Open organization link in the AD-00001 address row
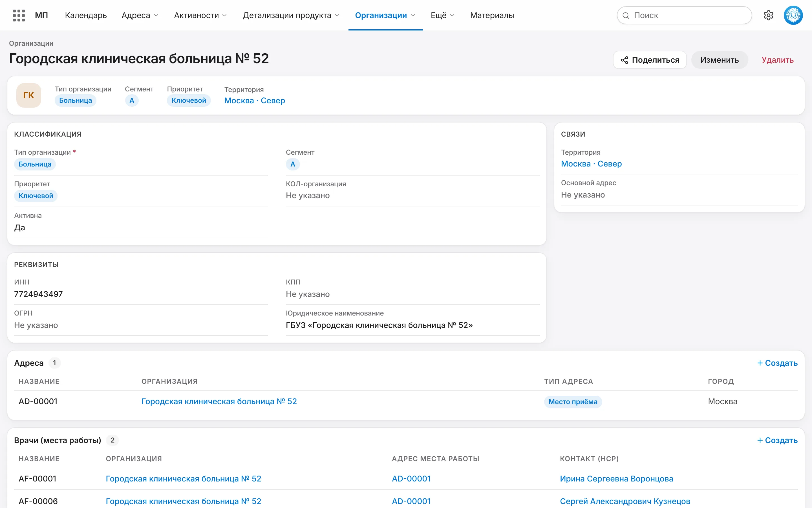 pos(219,402)
